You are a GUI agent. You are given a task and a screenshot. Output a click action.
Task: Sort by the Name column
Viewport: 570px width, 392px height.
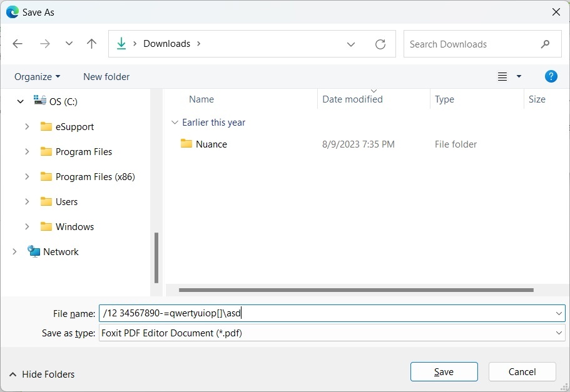coord(201,99)
